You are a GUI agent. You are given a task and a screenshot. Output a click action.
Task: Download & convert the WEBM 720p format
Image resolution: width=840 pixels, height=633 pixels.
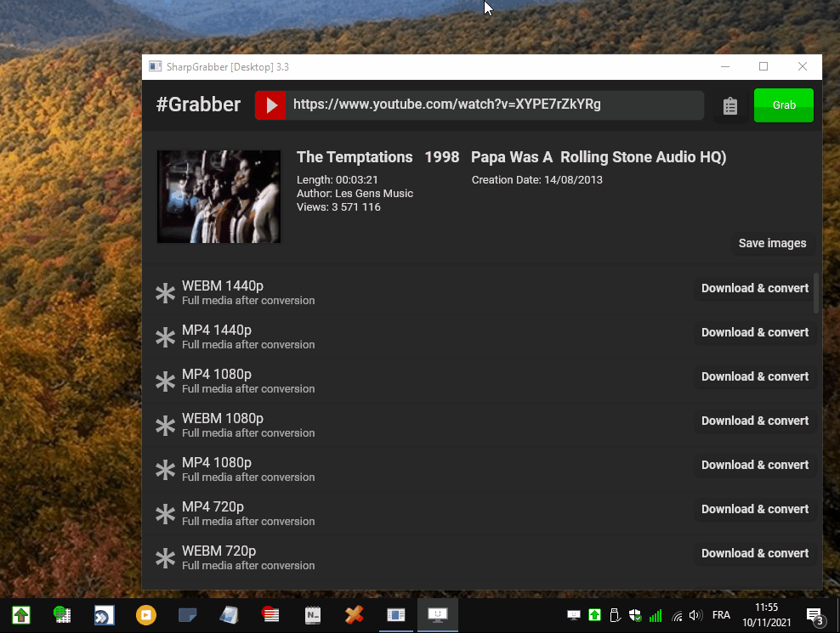[755, 553]
